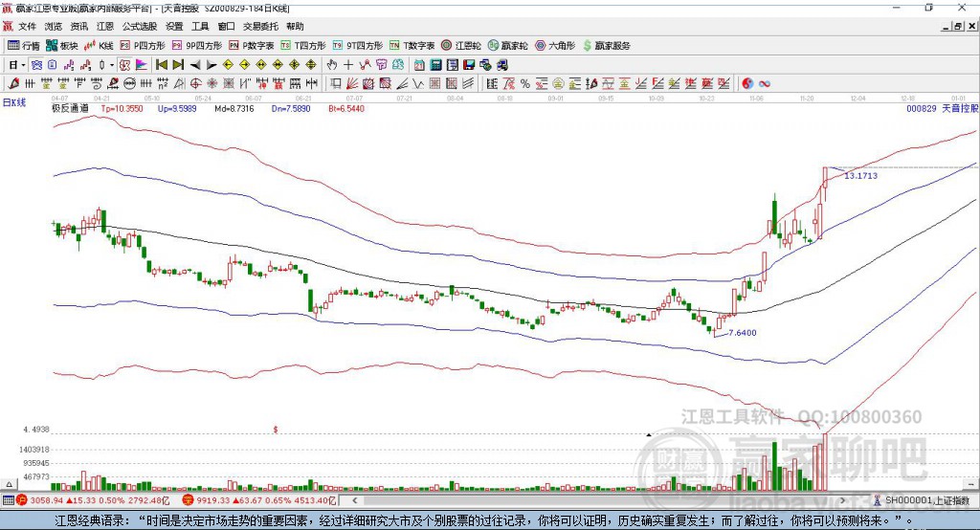Open the 9P四方形 tool
The height and width of the screenshot is (530, 980).
point(197,46)
